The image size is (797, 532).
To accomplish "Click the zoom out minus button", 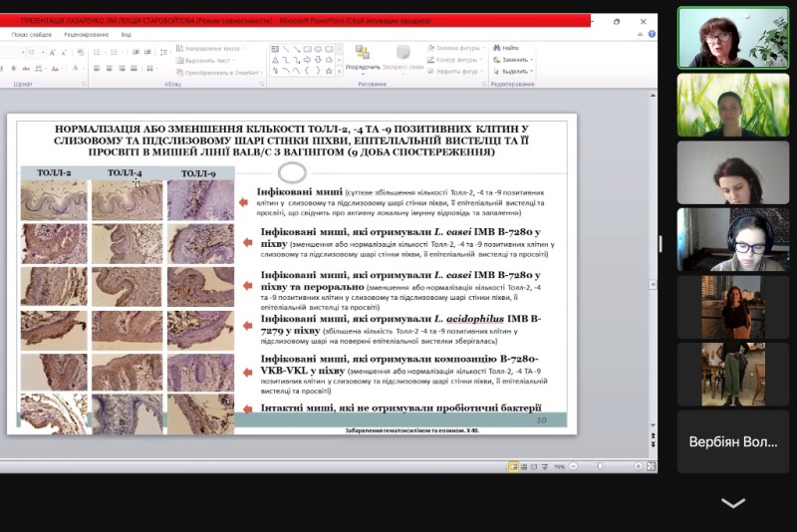I will pos(571,466).
